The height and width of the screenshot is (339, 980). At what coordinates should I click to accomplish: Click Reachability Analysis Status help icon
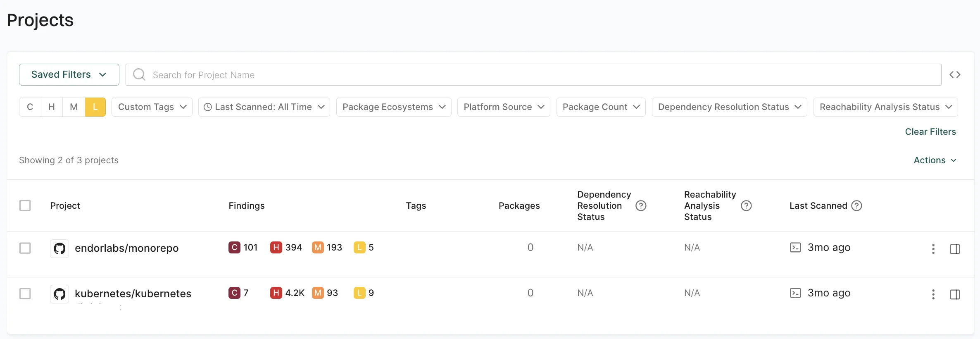(746, 206)
